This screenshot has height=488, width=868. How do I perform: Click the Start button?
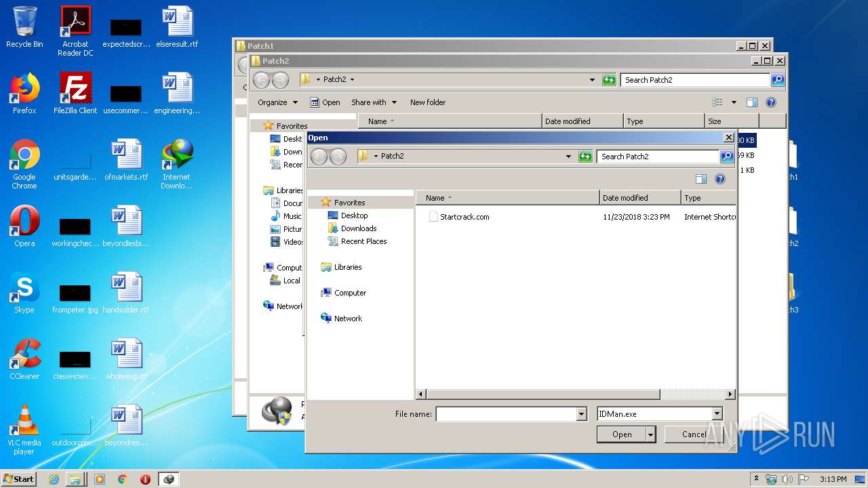(x=19, y=479)
